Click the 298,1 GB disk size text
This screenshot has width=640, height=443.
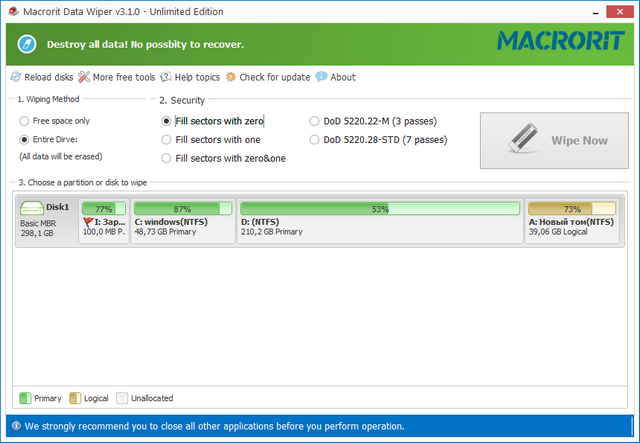click(x=37, y=233)
